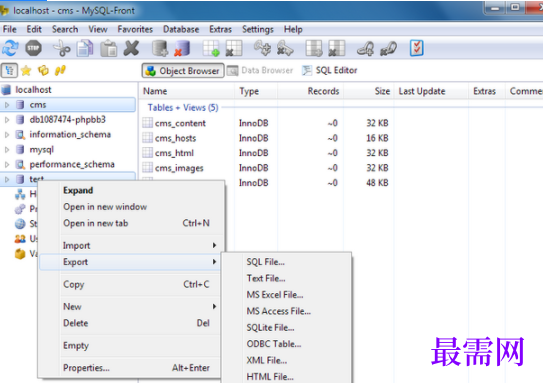Screen dimensions: 543x383
Task: Open the Extras menu
Action: pos(220,29)
